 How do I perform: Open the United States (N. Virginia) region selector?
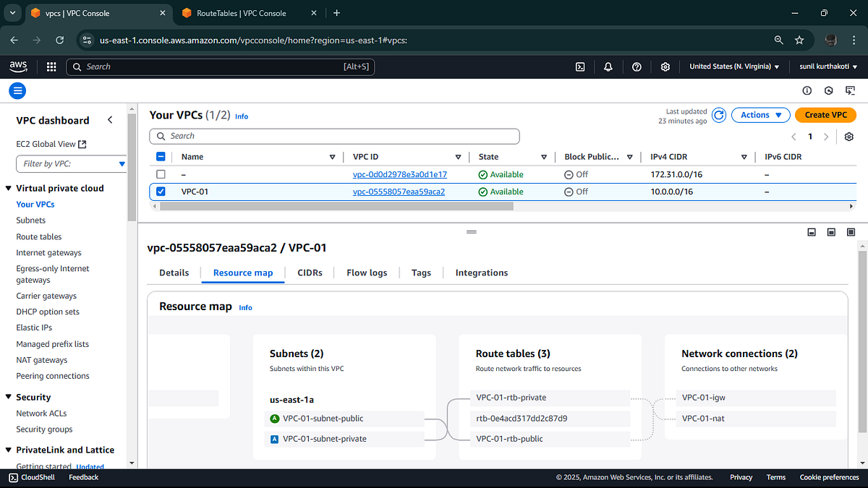point(733,67)
